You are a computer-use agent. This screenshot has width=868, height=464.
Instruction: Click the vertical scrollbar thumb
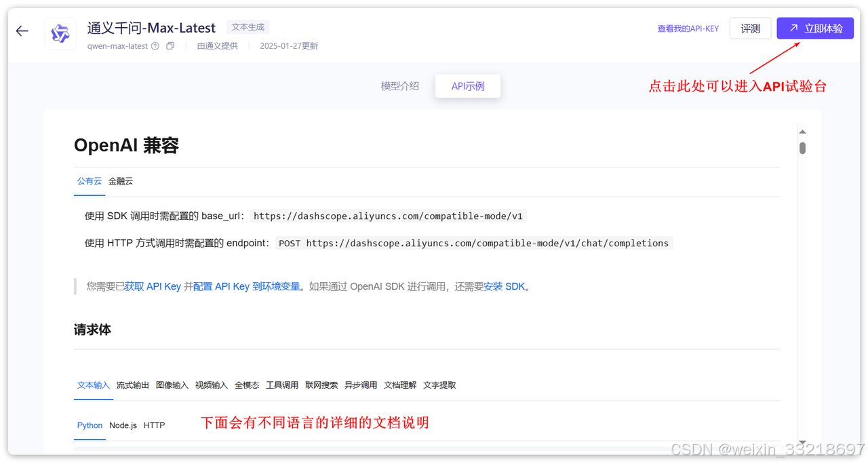point(802,148)
